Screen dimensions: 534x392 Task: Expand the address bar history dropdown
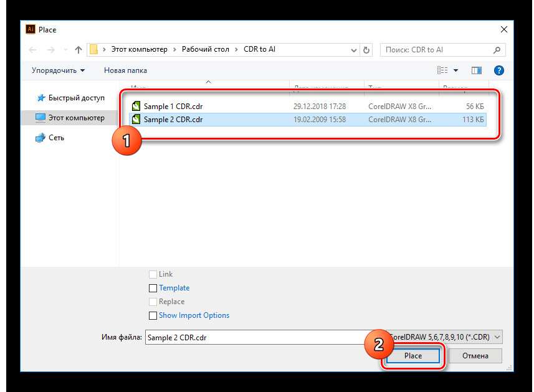pyautogui.click(x=353, y=50)
